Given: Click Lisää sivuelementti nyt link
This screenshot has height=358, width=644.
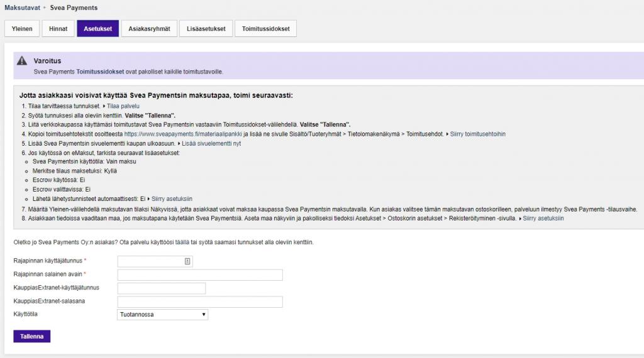Looking at the screenshot, I should click(x=211, y=144).
